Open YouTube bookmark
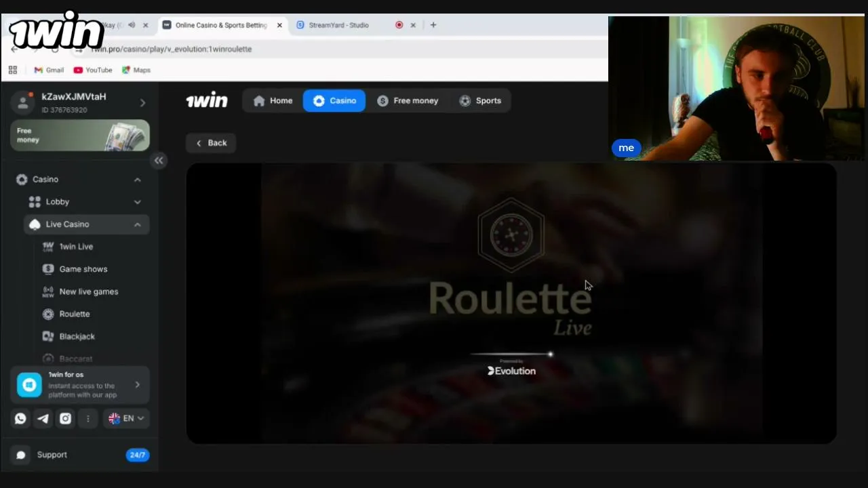The width and height of the screenshot is (868, 488). (93, 70)
